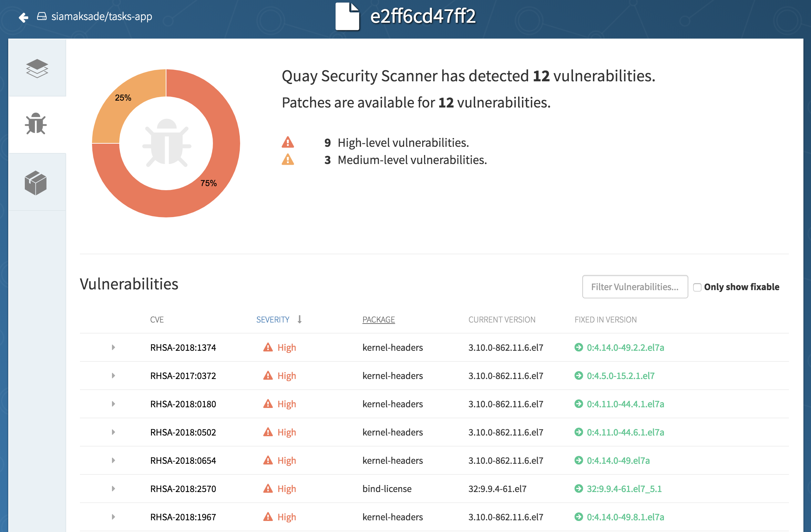Click green arrow icon beside 0:4.5.0-15.2.1.el7
This screenshot has height=532, width=811.
click(578, 376)
